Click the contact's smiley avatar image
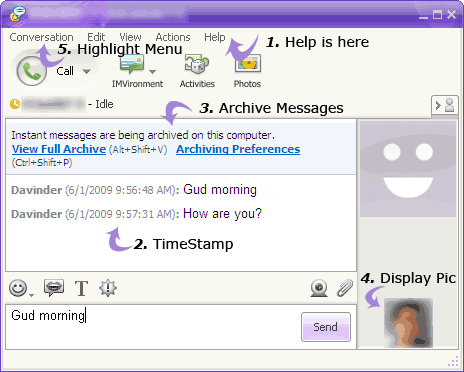Viewport: 464px width, 372px height. click(408, 169)
